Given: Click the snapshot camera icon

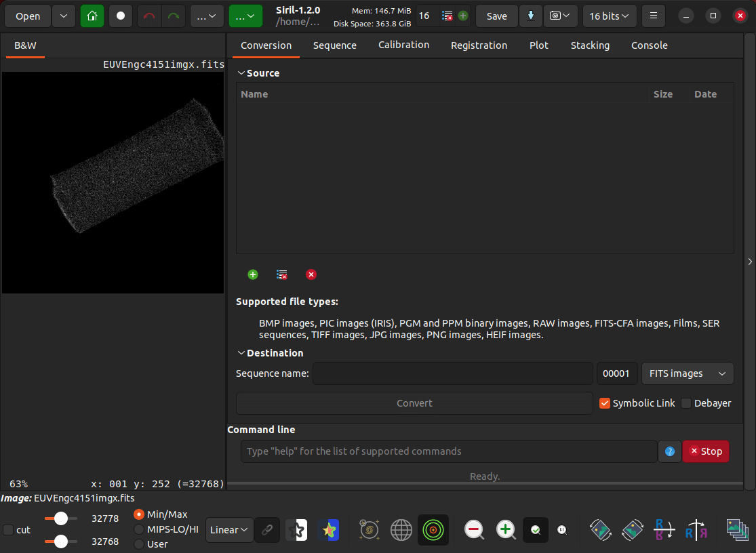Looking at the screenshot, I should pos(560,16).
